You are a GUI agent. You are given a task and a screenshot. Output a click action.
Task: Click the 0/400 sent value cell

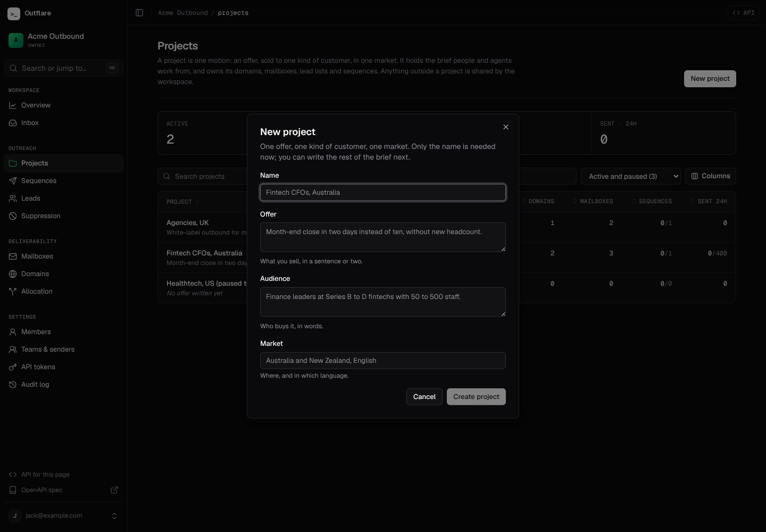717,253
